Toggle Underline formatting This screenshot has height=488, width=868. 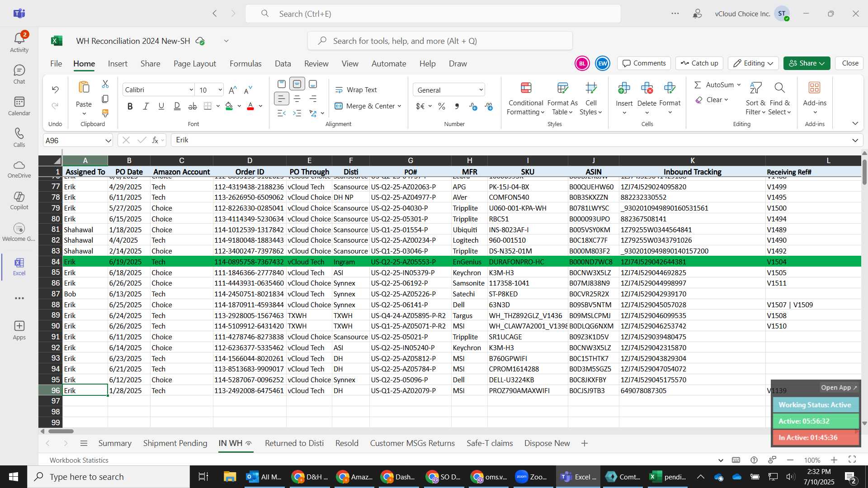161,106
